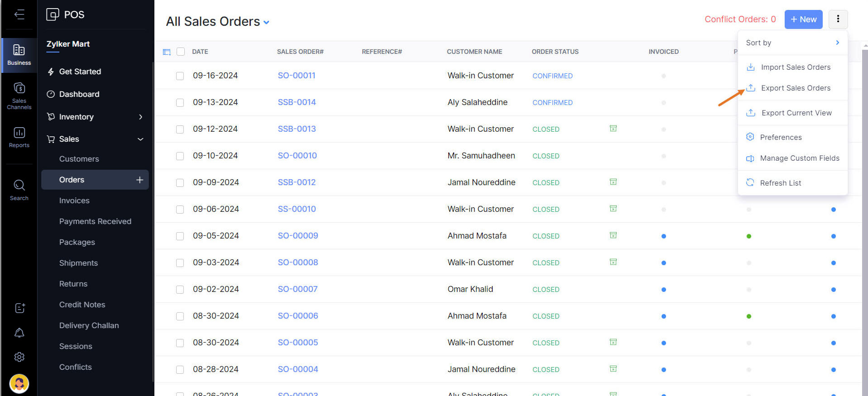Collapse the sidebar with the arrow icon
The image size is (868, 396).
(19, 14)
